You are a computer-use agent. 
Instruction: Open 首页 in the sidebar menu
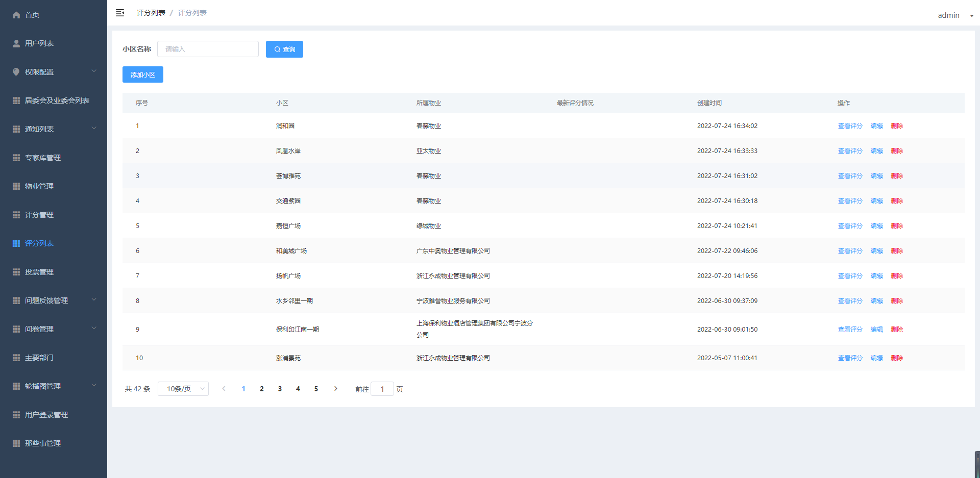point(32,15)
